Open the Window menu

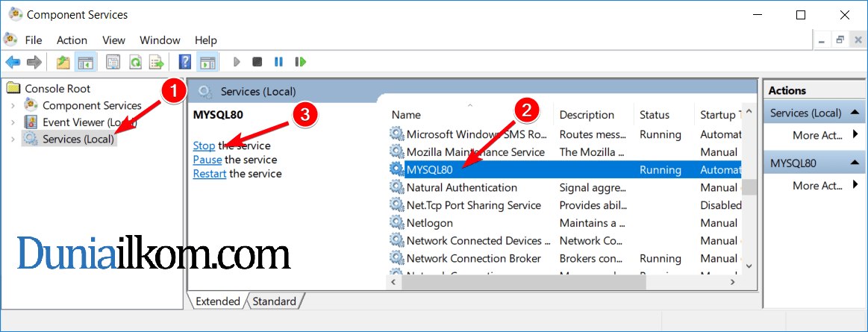coord(160,40)
